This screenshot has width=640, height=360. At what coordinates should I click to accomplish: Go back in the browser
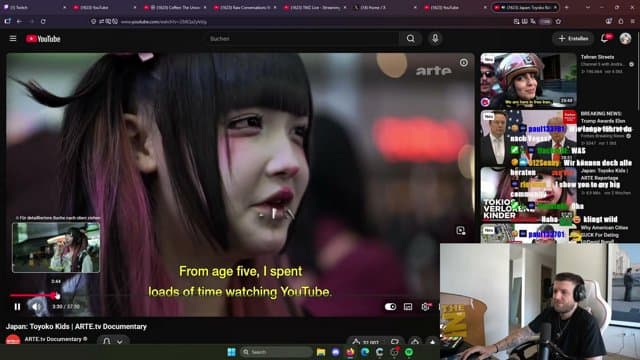tap(19, 21)
